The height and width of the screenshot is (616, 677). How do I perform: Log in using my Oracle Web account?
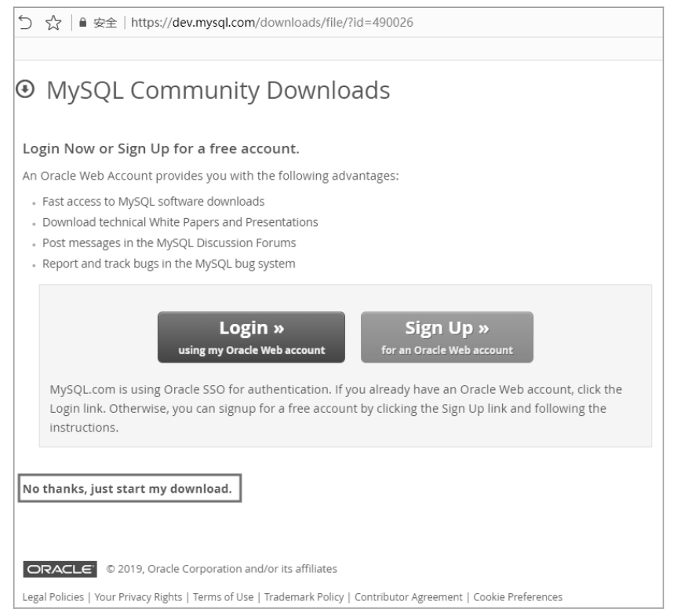pyautogui.click(x=251, y=337)
